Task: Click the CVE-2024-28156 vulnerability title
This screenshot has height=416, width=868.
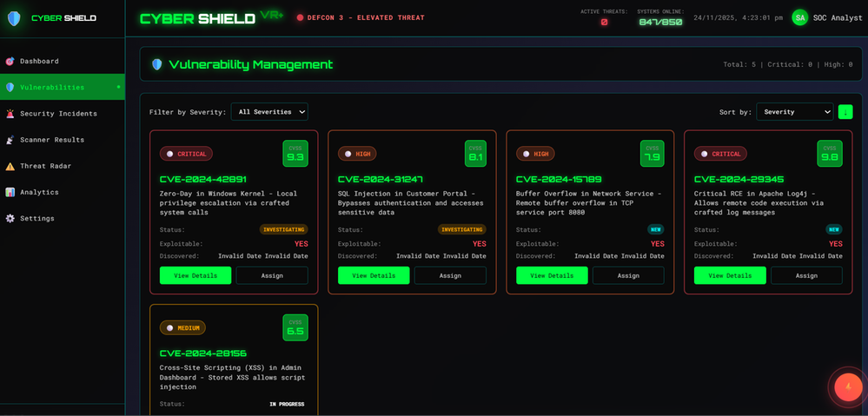Action: click(x=203, y=353)
